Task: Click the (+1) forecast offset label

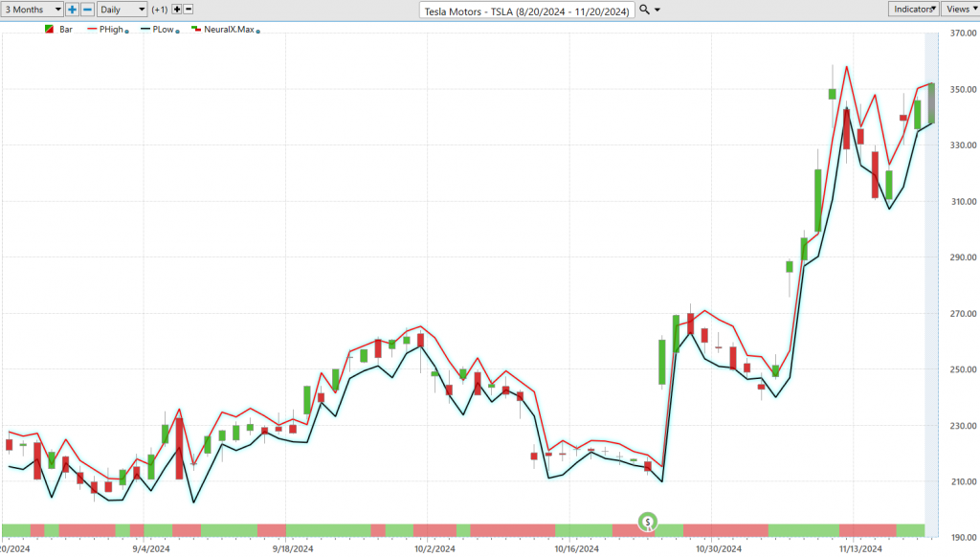Action: click(160, 10)
